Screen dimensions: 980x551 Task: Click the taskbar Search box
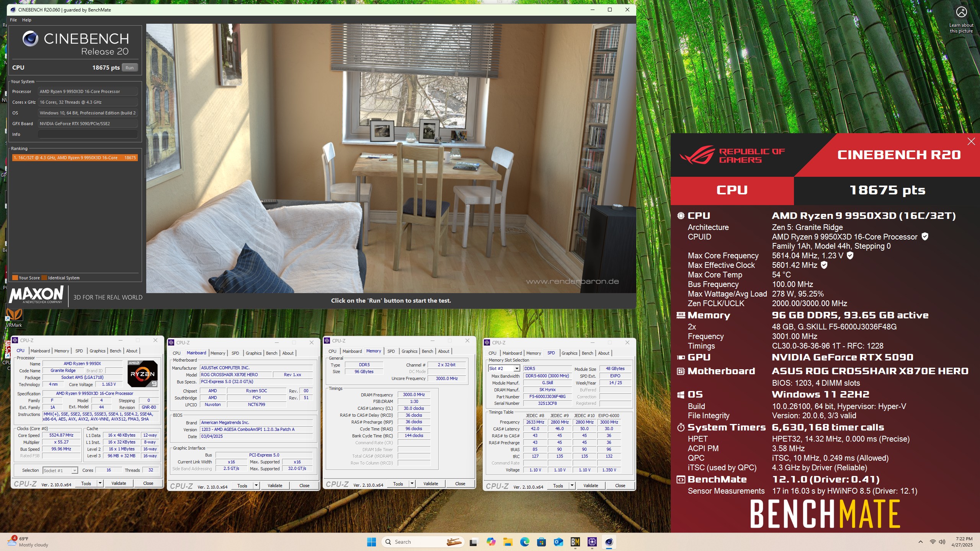click(423, 542)
